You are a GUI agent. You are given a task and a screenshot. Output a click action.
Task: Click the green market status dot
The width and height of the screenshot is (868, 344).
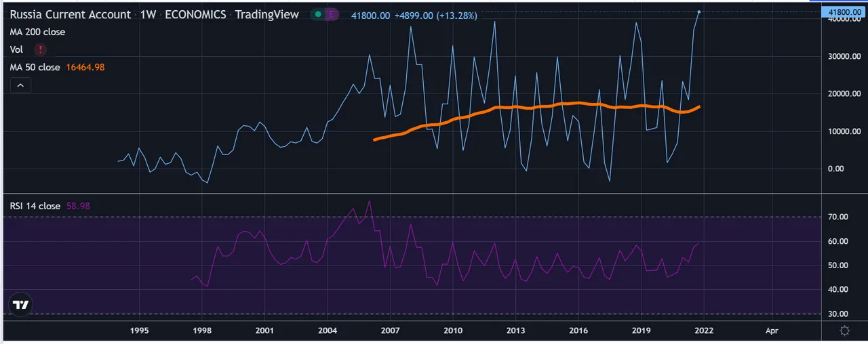(x=317, y=14)
